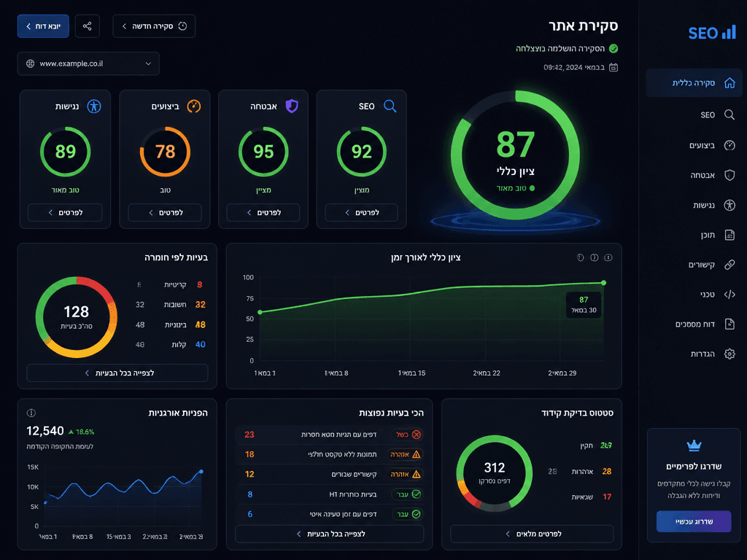
Task: Open לפרטים on the נגישות card
Action: pyautogui.click(x=65, y=213)
